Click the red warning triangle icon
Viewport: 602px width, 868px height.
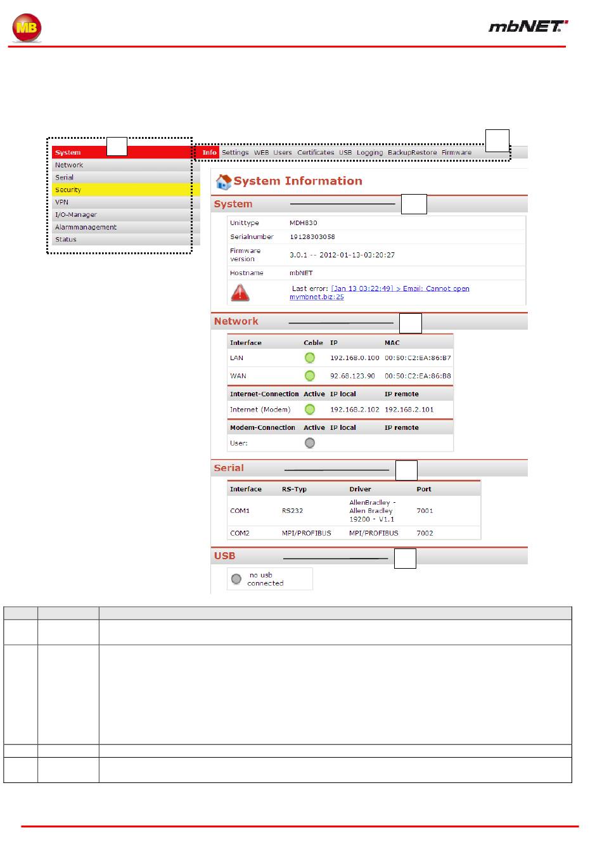click(240, 292)
